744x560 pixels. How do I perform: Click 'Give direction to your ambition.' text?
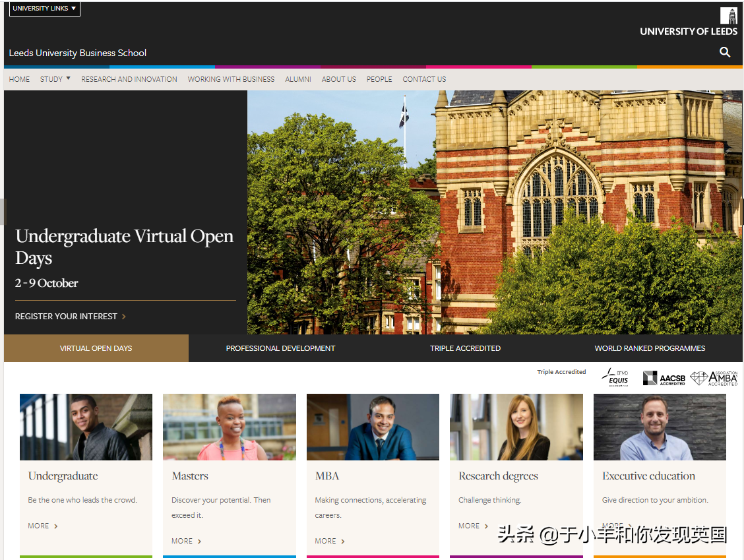[x=655, y=500]
